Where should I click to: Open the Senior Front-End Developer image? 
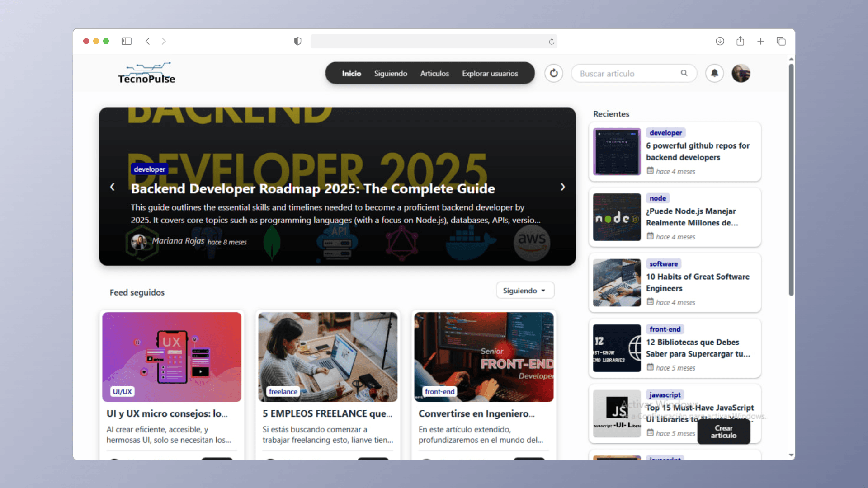point(484,357)
